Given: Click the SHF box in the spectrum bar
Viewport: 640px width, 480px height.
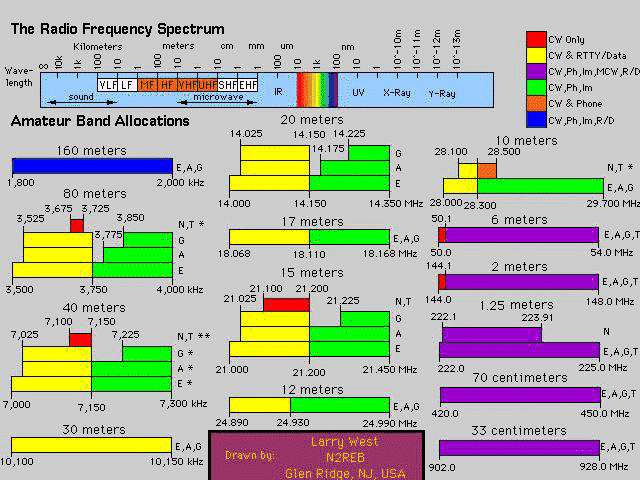Looking at the screenshot, I should (x=227, y=85).
